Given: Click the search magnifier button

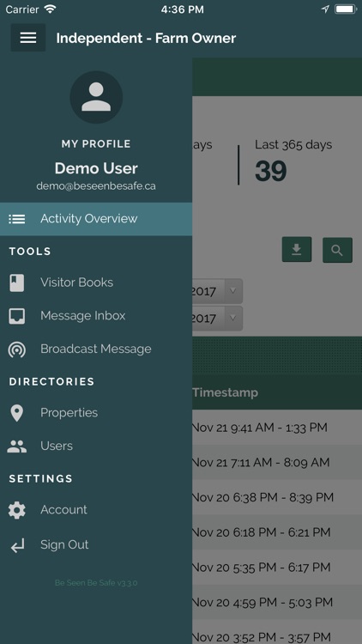Looking at the screenshot, I should [337, 250].
